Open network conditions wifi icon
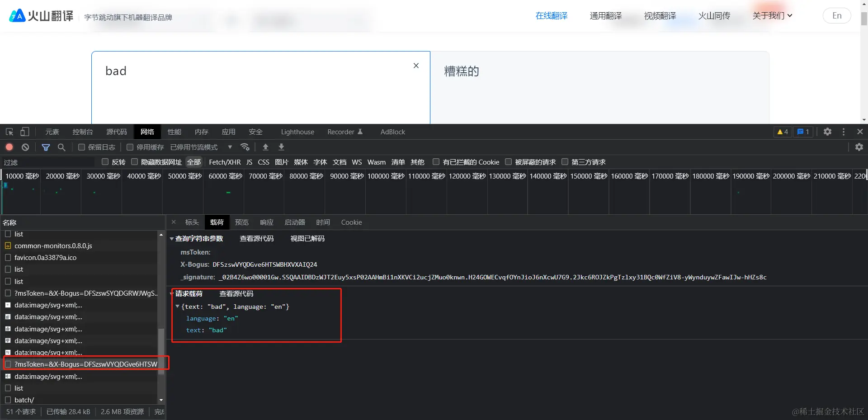 (x=245, y=147)
